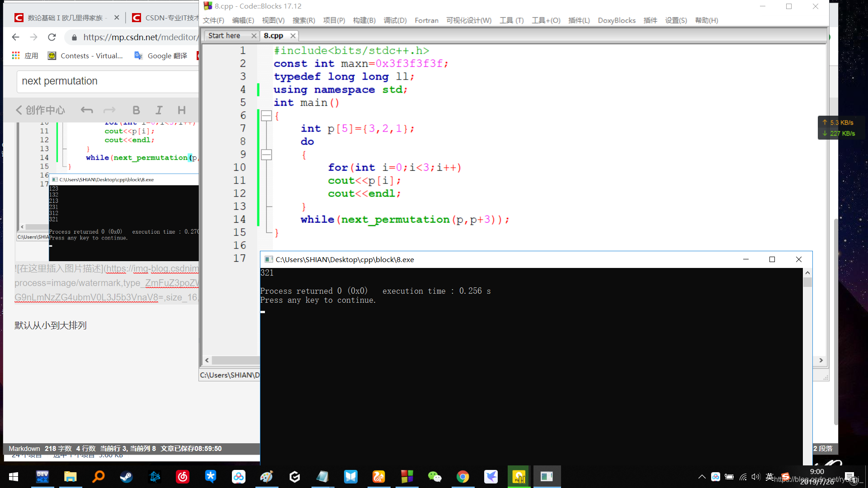The width and height of the screenshot is (868, 488).
Task: Click the article title input field
Action: [108, 81]
